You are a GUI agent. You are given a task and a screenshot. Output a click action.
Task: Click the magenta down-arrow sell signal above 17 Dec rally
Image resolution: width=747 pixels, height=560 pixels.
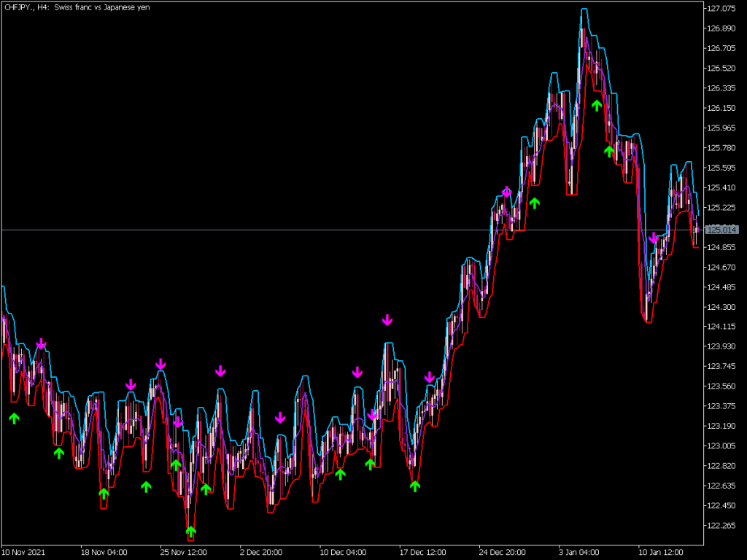pyautogui.click(x=387, y=319)
